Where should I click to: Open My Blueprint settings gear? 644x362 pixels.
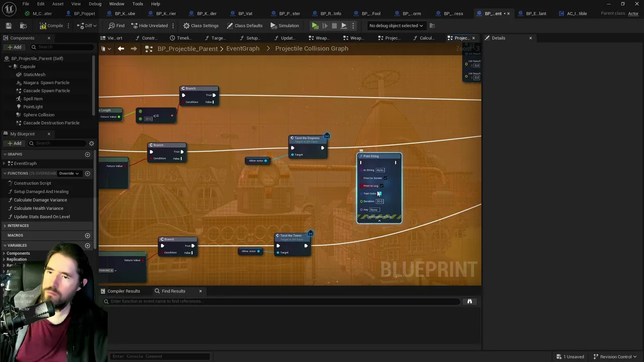(x=91, y=143)
